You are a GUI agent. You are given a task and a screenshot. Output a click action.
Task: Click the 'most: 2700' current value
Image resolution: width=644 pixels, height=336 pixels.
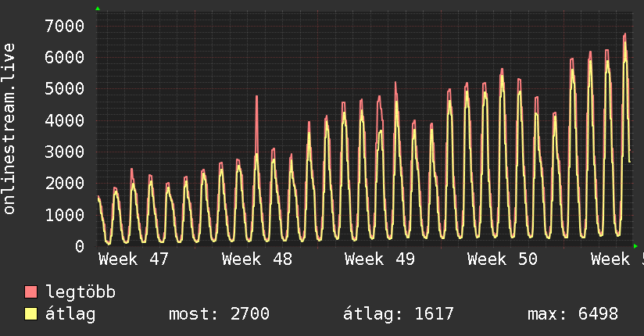coord(219,314)
